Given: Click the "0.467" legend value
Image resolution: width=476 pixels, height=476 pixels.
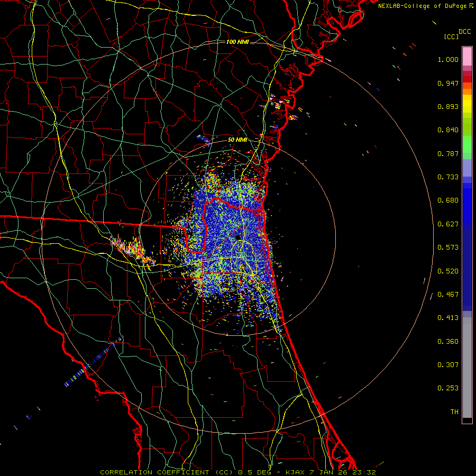Looking at the screenshot, I should click(448, 295).
